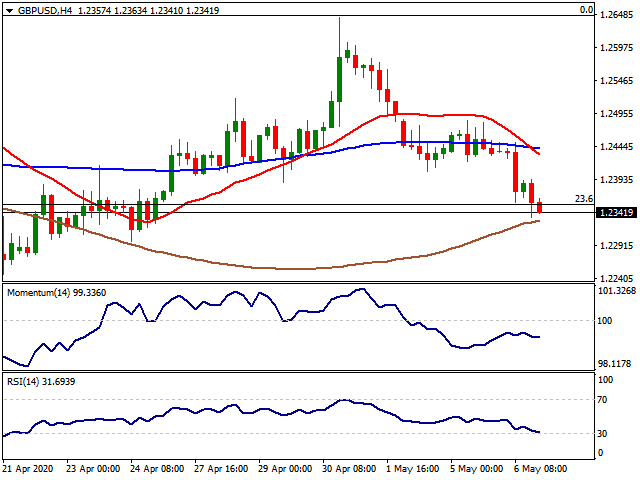Click the Momentum 100 level label
The image size is (640, 480).
604,321
